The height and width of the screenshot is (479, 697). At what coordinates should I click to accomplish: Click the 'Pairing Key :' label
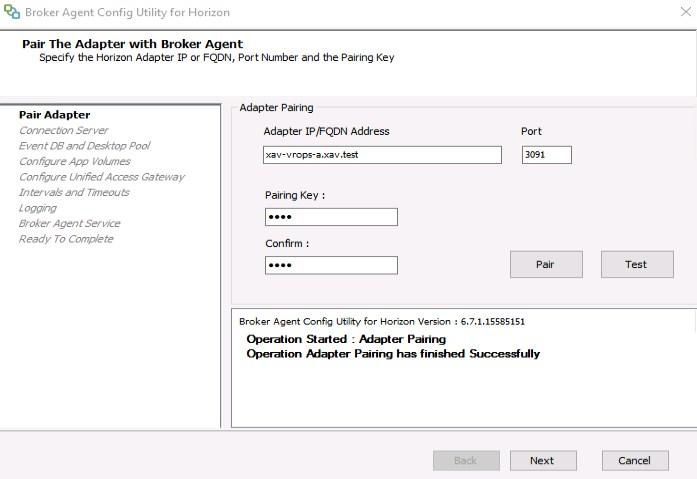tap(295, 196)
